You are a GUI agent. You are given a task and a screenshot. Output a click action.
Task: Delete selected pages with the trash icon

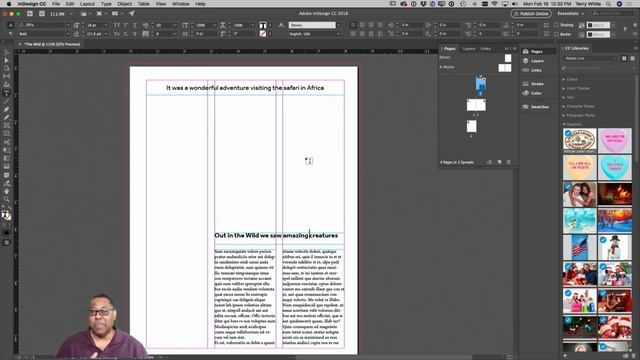509,162
